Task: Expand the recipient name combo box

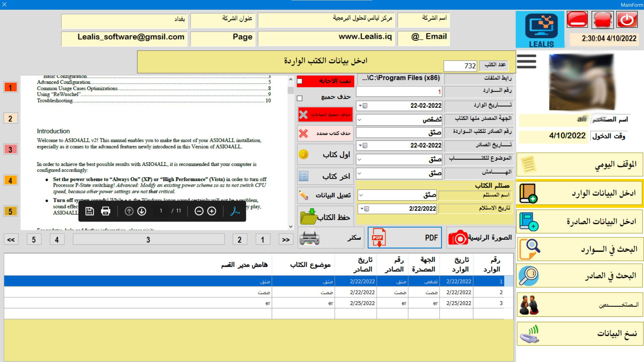Action: point(361,195)
